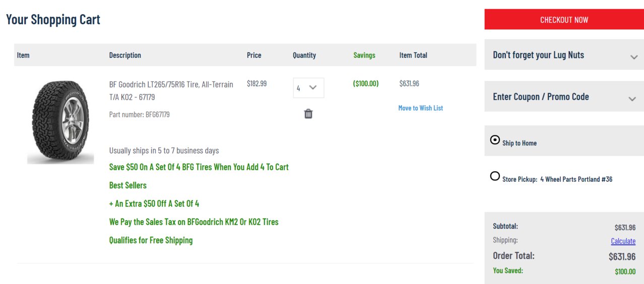Click We Pay the Sales Tax promo text
Screen dimensions: 644x284
[x=194, y=222]
